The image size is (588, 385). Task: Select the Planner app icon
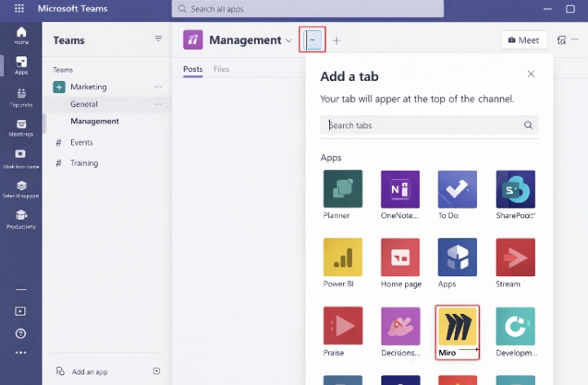point(343,190)
